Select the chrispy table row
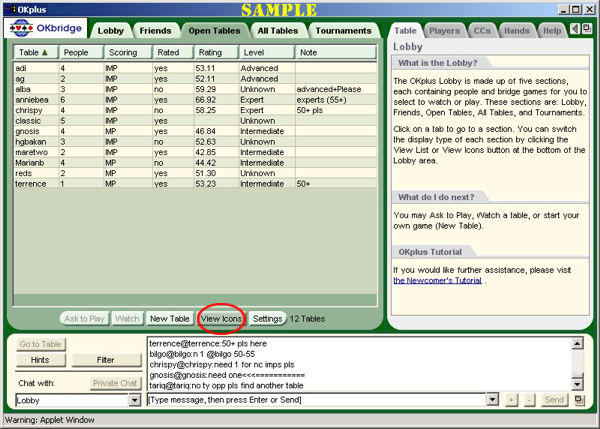The width and height of the screenshot is (600, 429). click(x=195, y=110)
